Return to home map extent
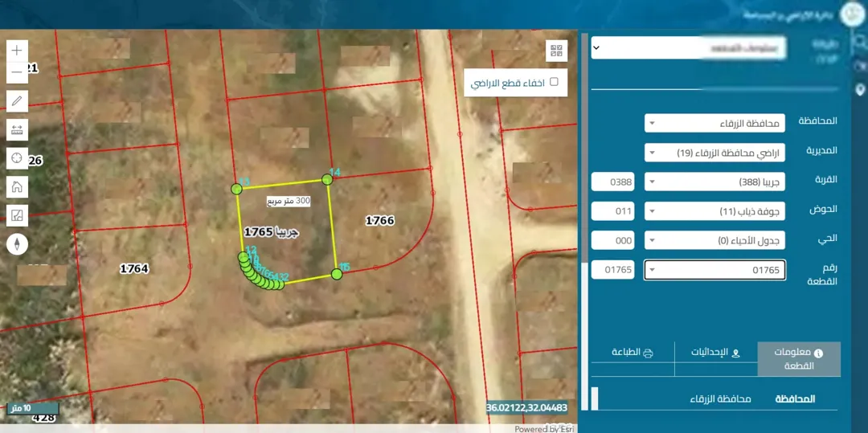868x433 pixels. [17, 187]
